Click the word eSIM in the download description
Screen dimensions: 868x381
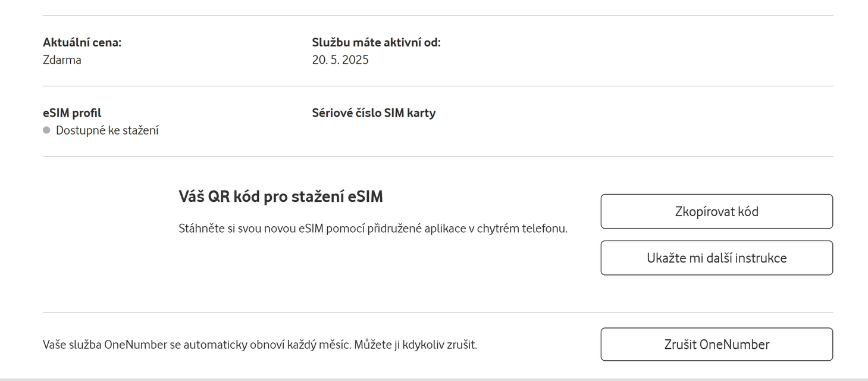point(311,229)
